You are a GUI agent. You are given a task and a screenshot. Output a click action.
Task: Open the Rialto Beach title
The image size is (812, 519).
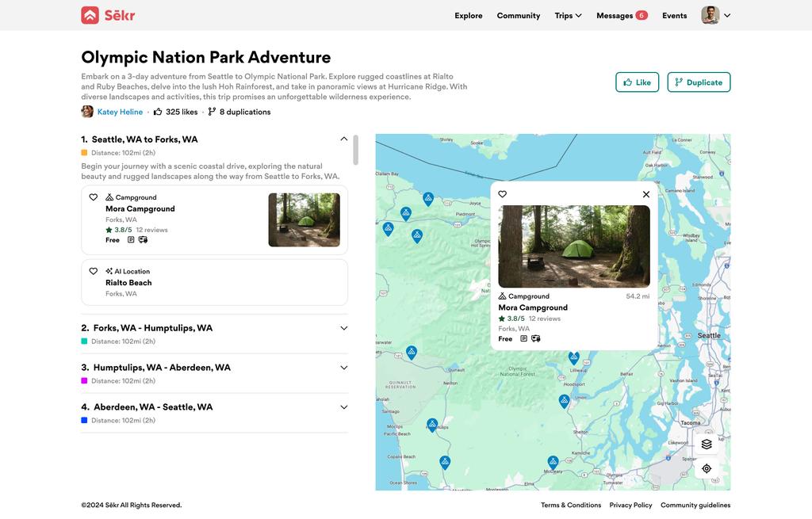(128, 283)
